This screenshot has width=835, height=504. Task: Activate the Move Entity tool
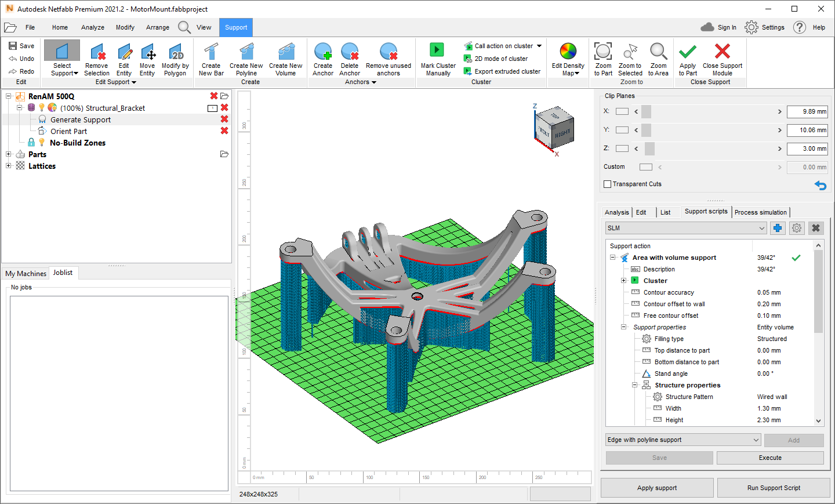point(147,59)
